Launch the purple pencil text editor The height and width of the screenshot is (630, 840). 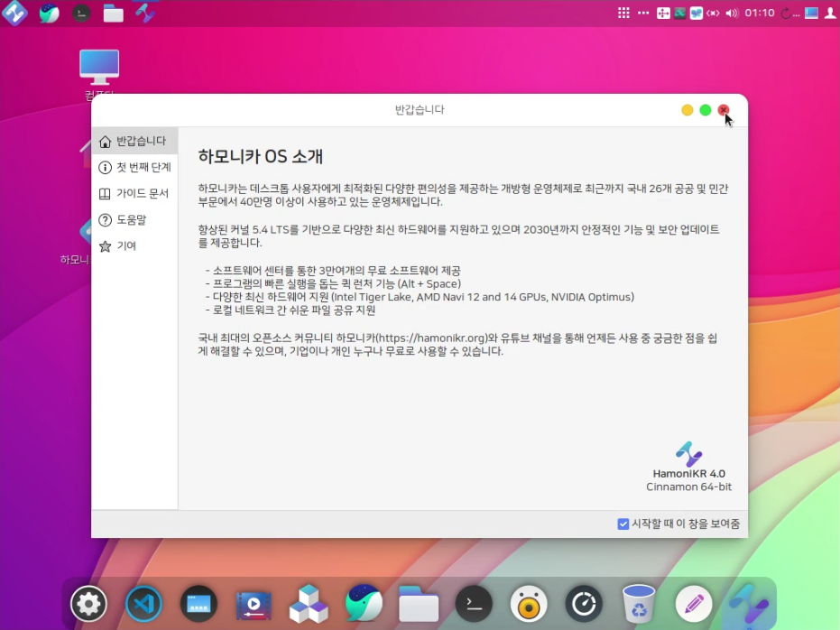pos(693,604)
